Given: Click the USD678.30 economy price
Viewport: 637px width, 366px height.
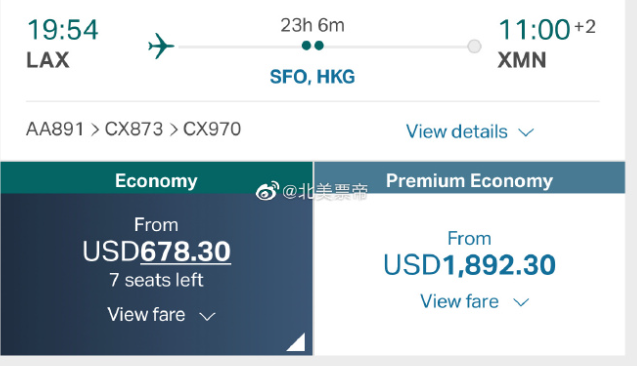Looking at the screenshot, I should (x=156, y=251).
